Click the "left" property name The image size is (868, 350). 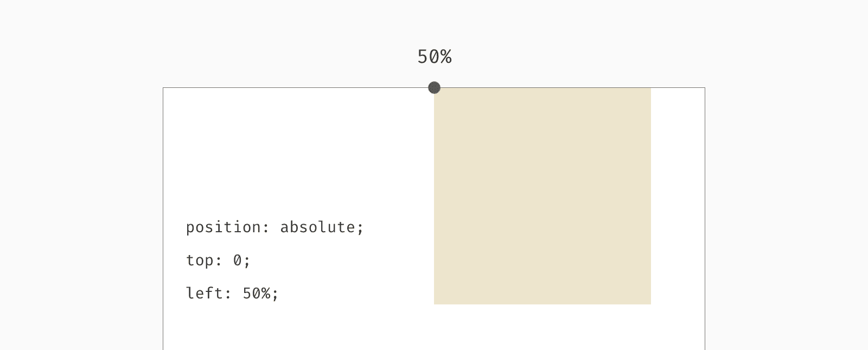(205, 294)
